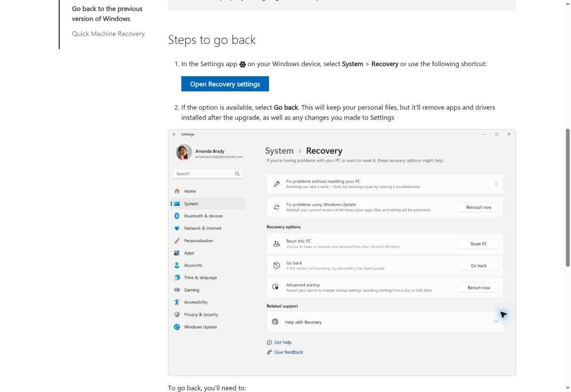The image size is (571, 392).
Task: Click the Go back button
Action: pyautogui.click(x=479, y=265)
